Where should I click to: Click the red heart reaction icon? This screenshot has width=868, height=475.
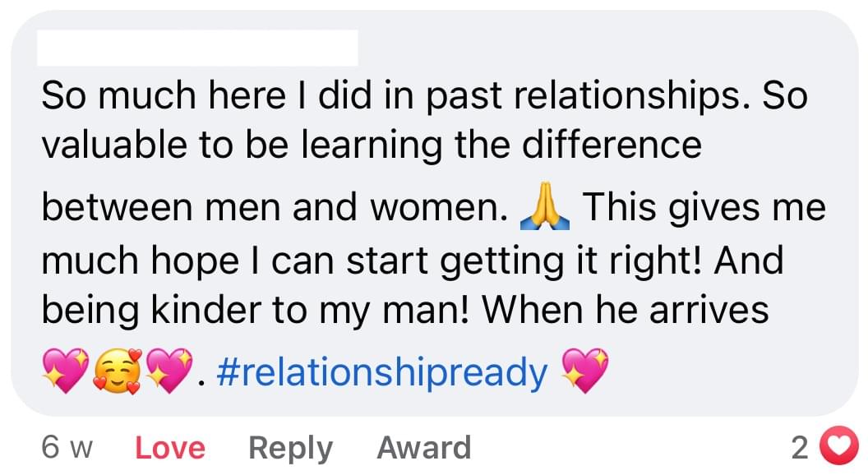point(838,448)
